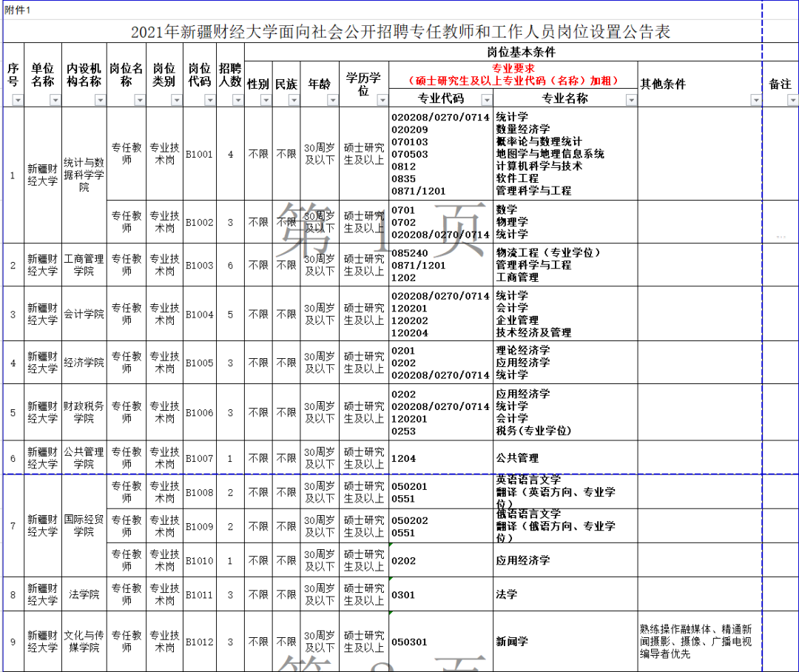Open the 学历学位 filter dropdown
Viewport: 799px width, 672px height.
coord(382,101)
